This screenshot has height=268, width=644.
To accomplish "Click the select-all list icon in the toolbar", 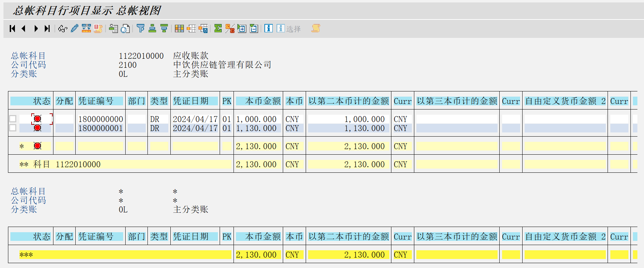I will click(113, 29).
